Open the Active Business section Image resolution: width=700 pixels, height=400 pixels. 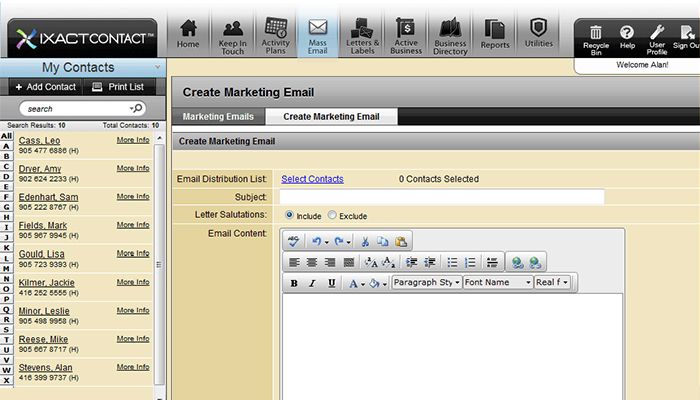point(406,36)
